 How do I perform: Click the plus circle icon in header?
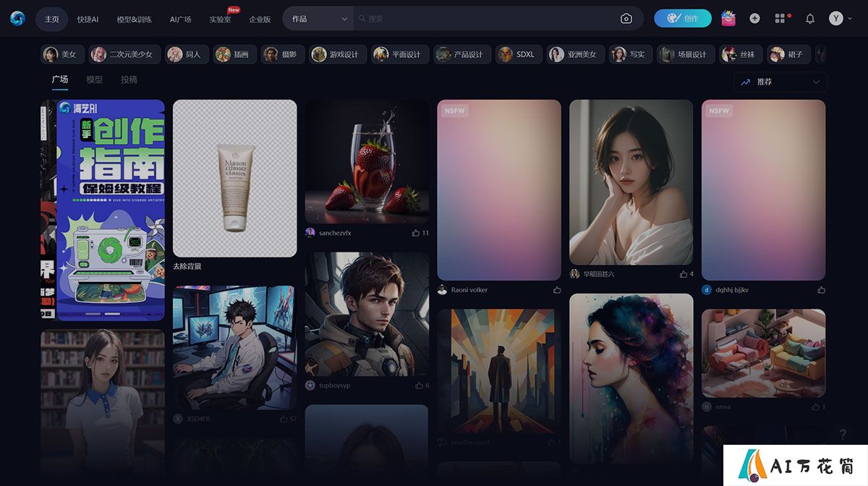pos(754,19)
